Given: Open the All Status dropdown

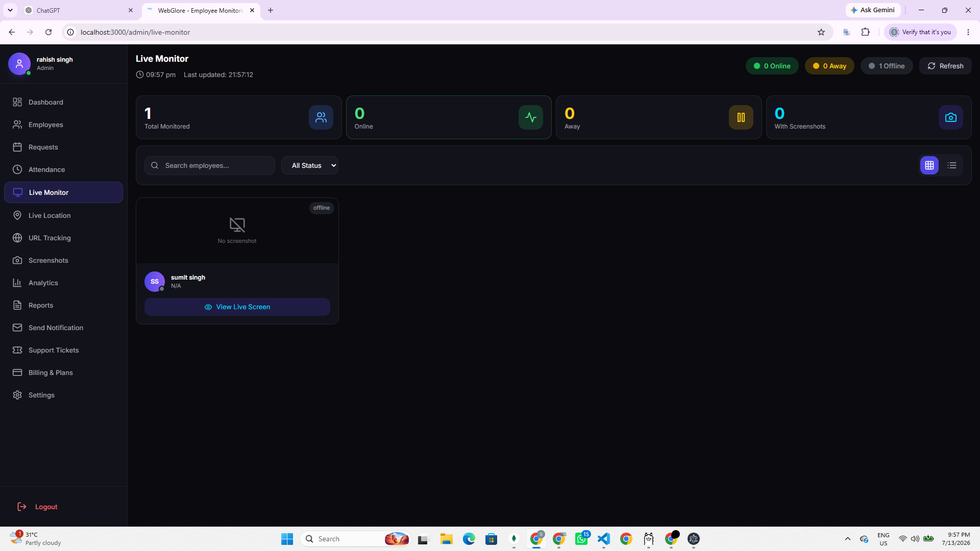Looking at the screenshot, I should point(310,165).
